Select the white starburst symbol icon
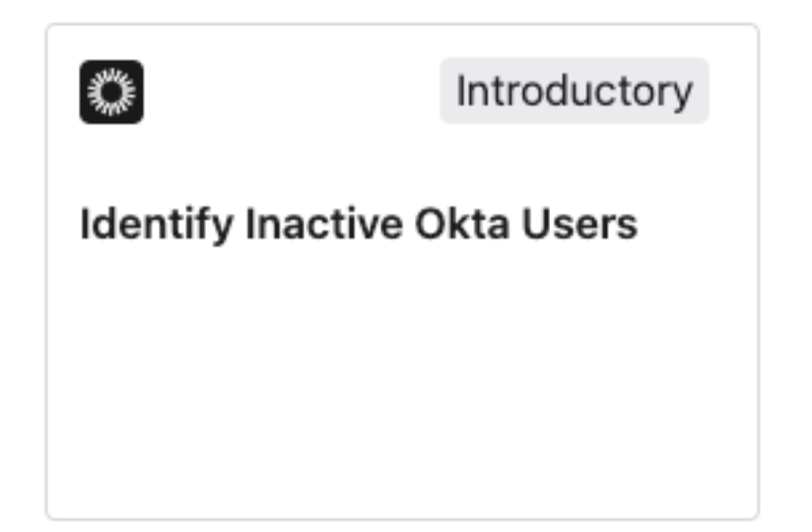 [x=111, y=92]
